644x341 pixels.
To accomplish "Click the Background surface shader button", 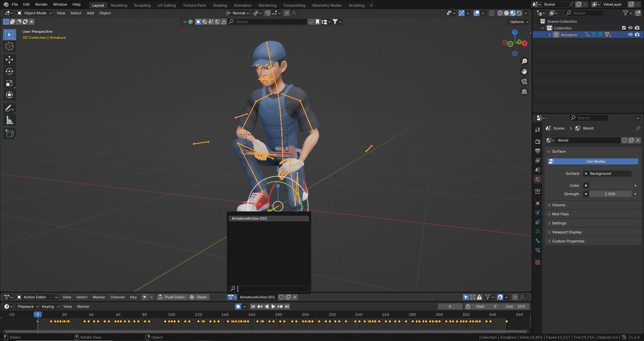I will 607,174.
